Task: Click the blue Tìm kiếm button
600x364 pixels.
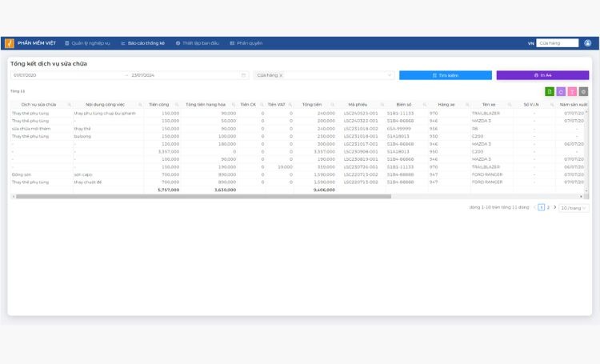Action: pos(446,75)
